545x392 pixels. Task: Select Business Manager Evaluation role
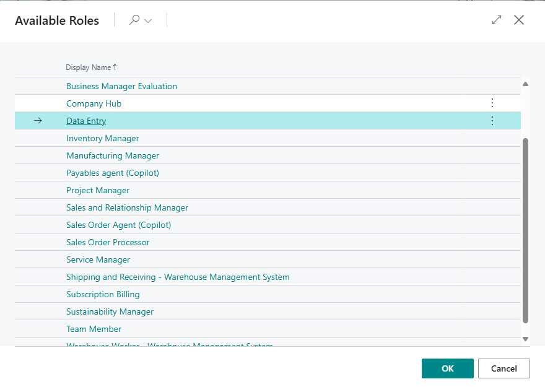click(121, 86)
